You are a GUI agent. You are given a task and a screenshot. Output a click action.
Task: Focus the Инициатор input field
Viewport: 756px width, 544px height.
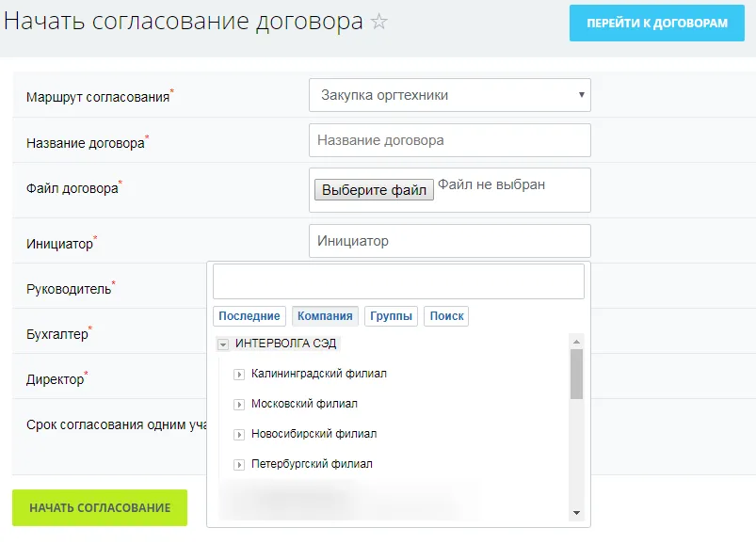450,240
